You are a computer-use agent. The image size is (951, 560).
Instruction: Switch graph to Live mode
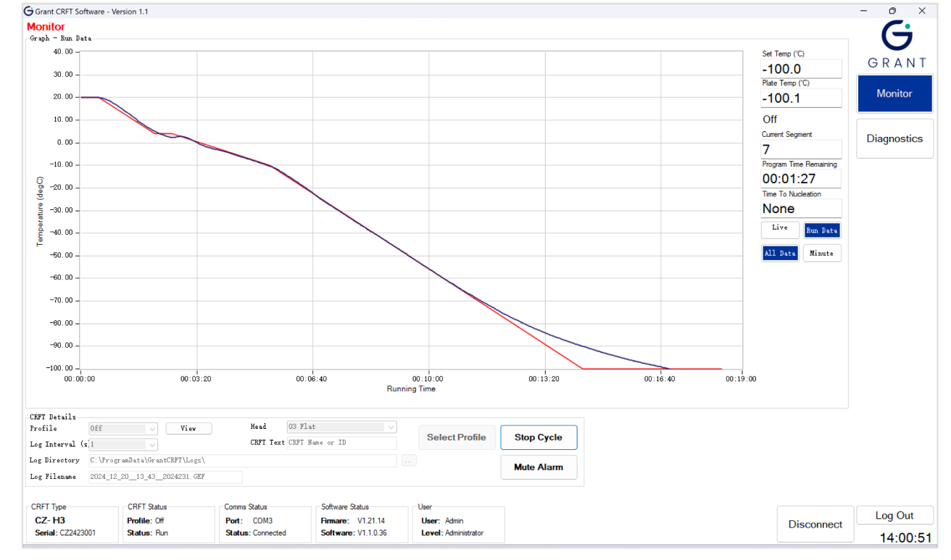[779, 229]
